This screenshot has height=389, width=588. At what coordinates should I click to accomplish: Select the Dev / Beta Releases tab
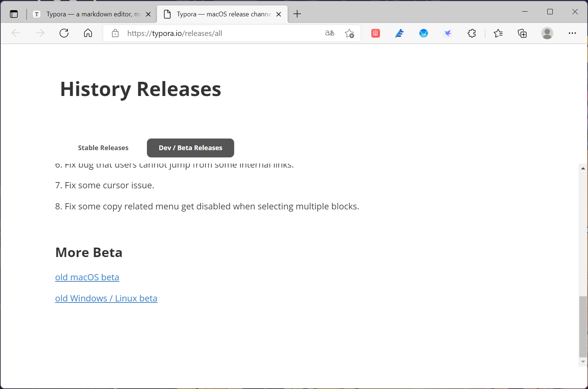tap(191, 148)
